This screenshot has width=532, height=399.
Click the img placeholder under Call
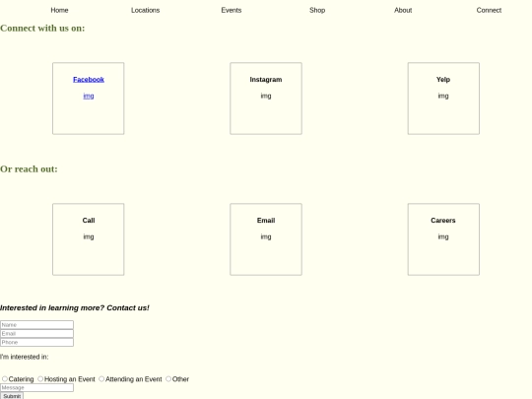89,236
